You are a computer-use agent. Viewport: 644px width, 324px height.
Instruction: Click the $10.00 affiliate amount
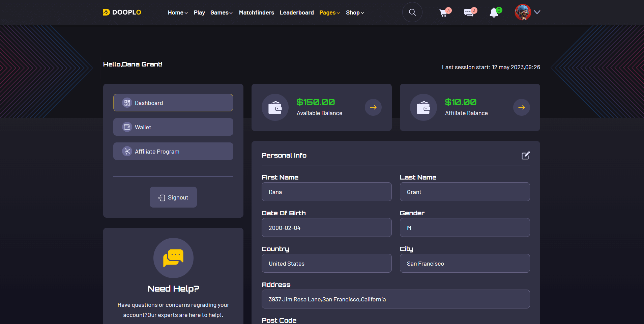[461, 102]
